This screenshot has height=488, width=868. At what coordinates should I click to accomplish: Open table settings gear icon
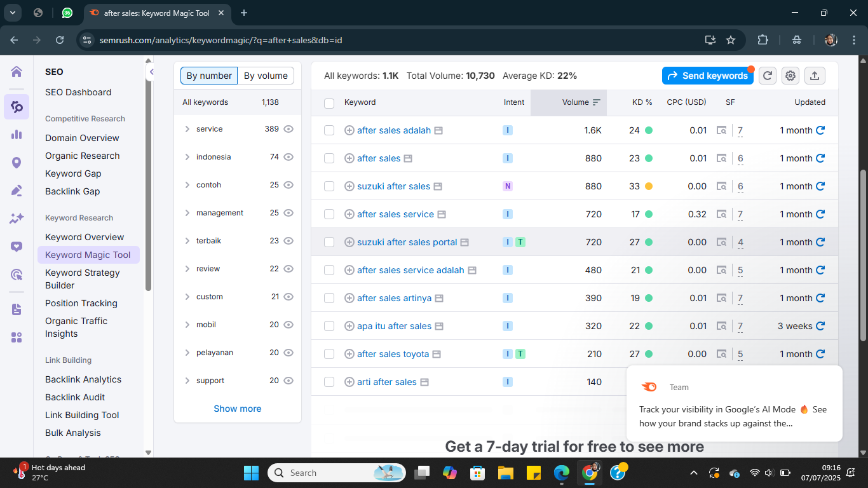[790, 76]
